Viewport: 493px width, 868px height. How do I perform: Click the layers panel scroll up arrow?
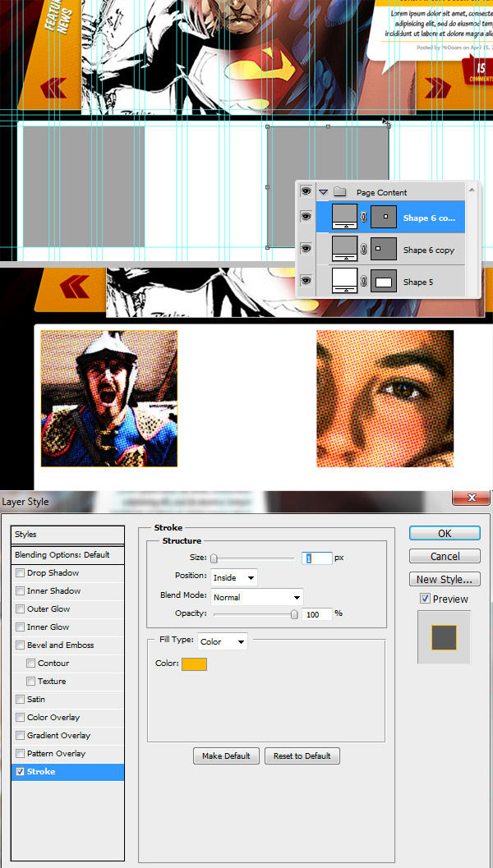pos(472,190)
